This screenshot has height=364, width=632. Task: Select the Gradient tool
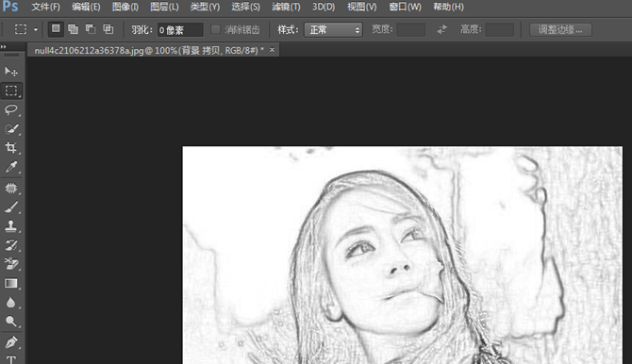pos(11,284)
